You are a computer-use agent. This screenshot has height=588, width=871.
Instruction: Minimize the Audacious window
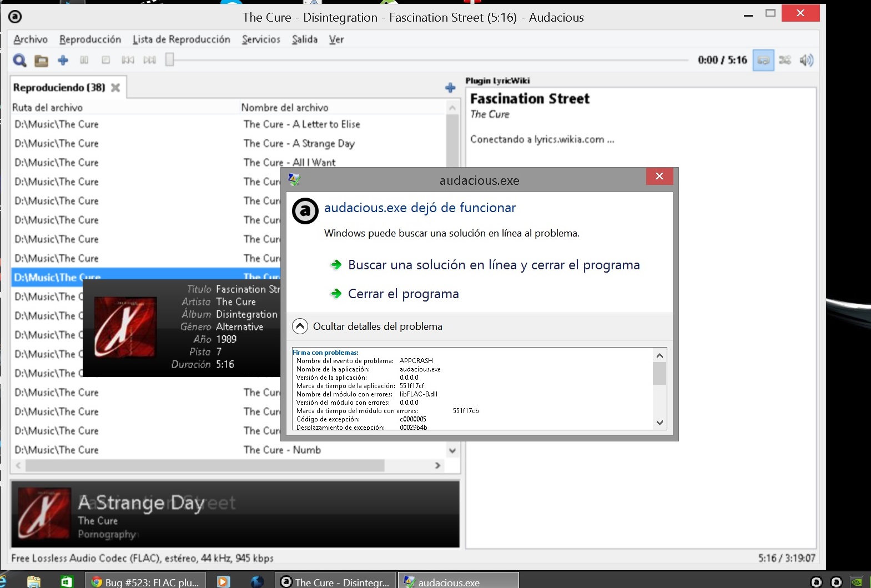(x=748, y=14)
